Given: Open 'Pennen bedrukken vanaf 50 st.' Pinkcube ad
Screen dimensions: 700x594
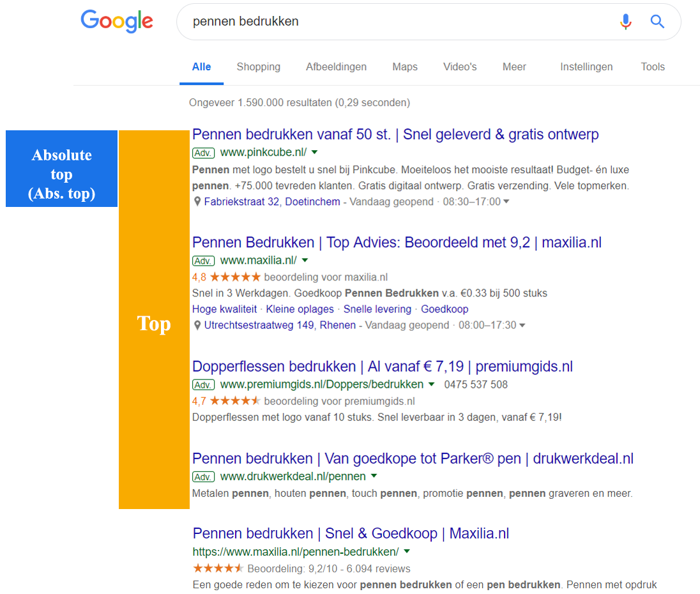Looking at the screenshot, I should 395,134.
